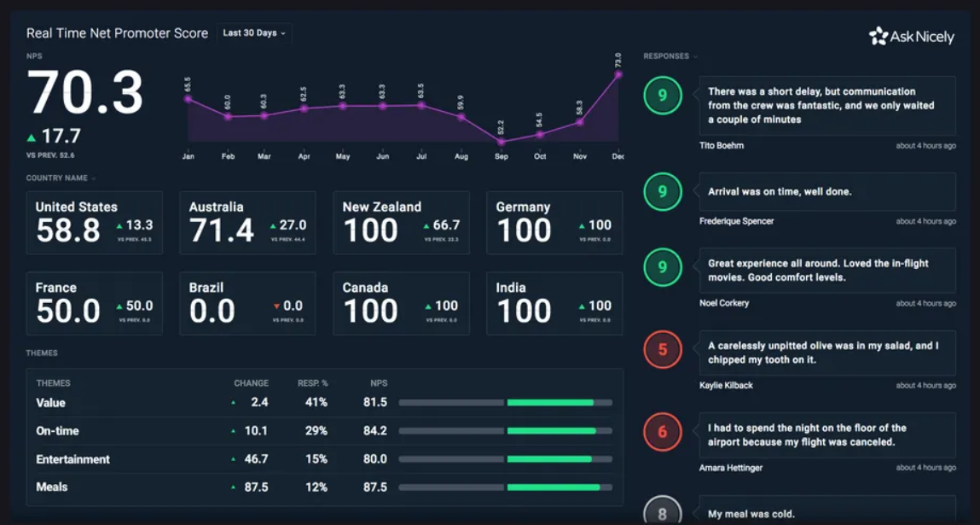Open the short delay response comment
Image resolution: width=980 pixels, height=525 pixels.
coord(827,105)
